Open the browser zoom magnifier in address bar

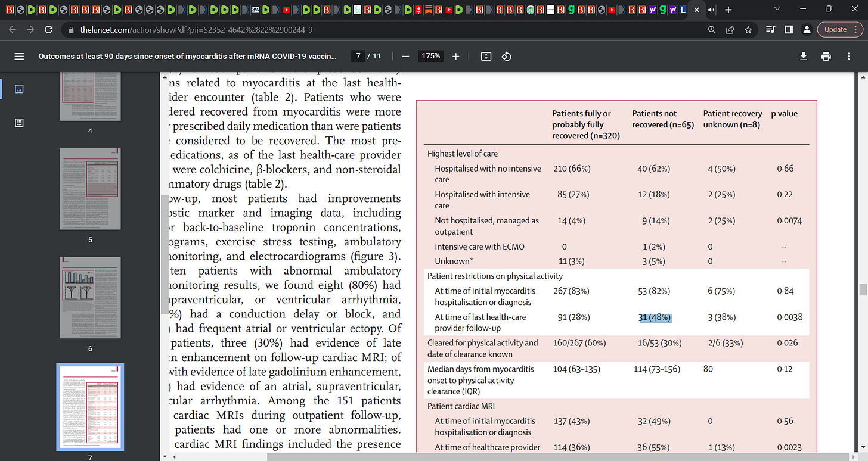coord(712,29)
